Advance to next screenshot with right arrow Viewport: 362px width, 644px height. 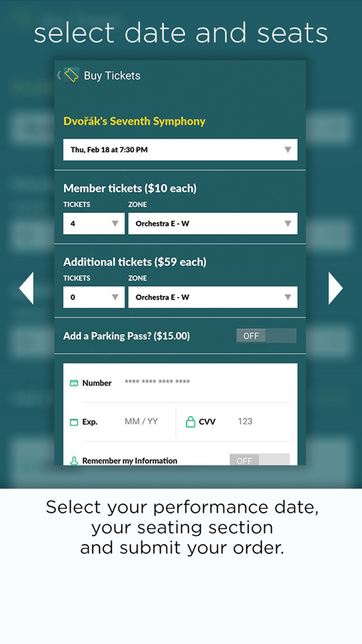335,288
